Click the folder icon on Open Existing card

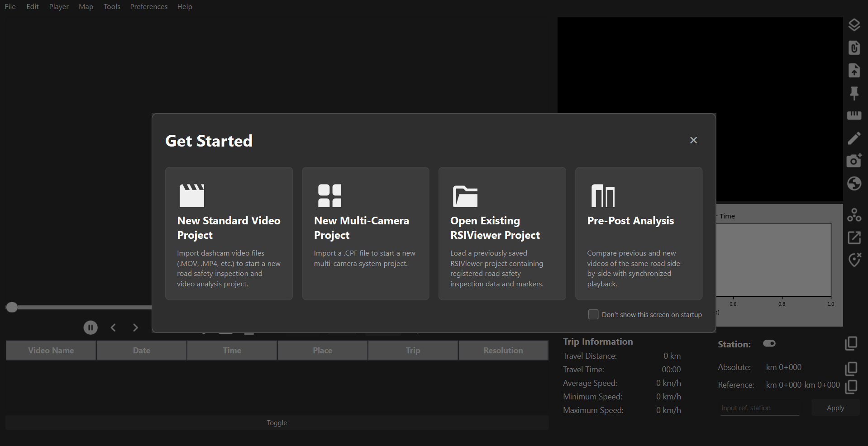click(465, 196)
